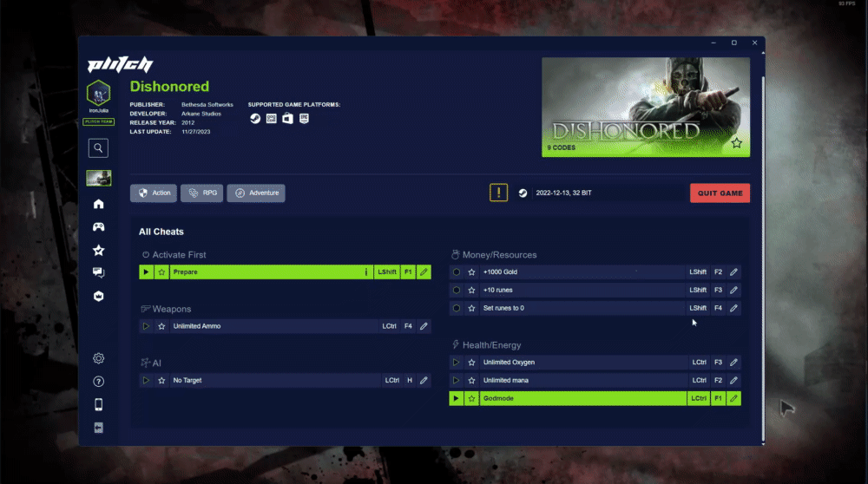868x484 pixels.
Task: Open the bottom sidebar save icon
Action: pos(99,428)
